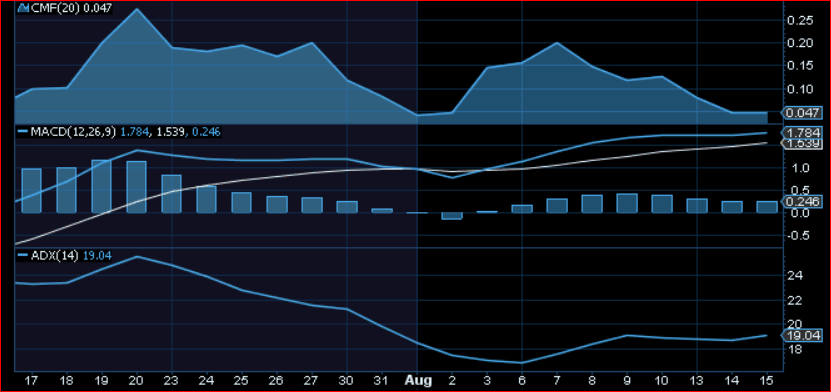This screenshot has width=831, height=392.
Task: Click date 15 on the time axis
Action: point(767,380)
